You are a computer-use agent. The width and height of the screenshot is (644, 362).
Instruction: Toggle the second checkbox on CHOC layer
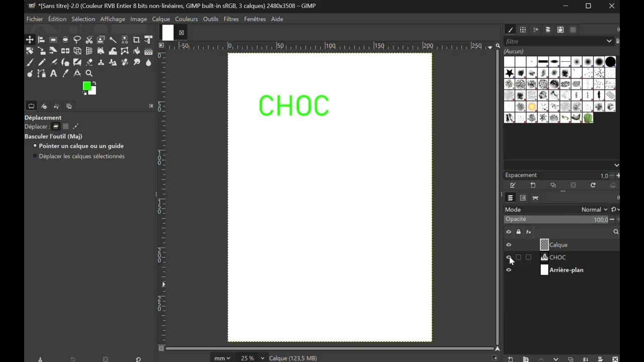click(528, 257)
